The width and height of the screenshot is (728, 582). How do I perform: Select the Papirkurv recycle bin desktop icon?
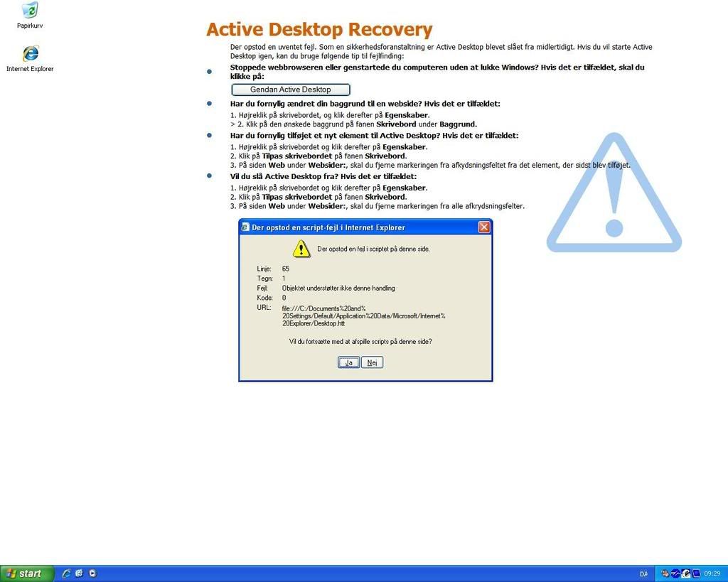(30, 16)
